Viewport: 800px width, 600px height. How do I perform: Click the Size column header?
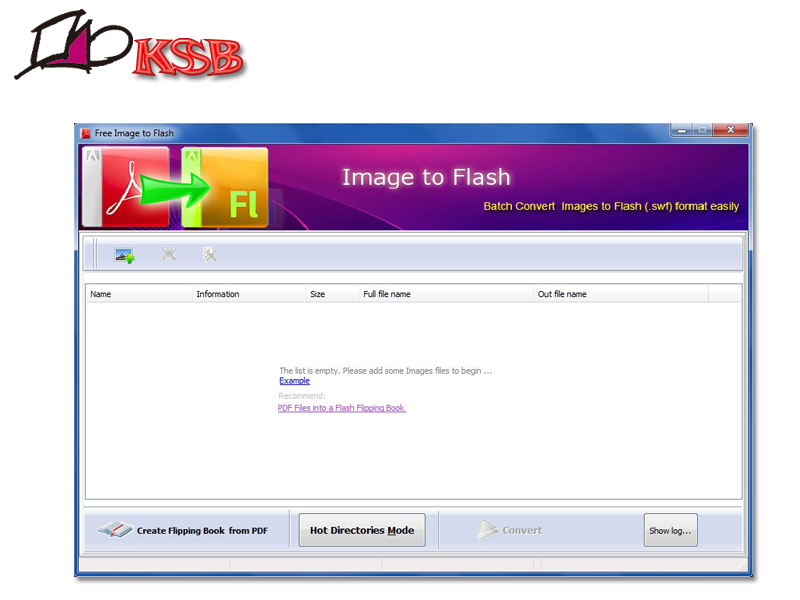click(x=333, y=294)
